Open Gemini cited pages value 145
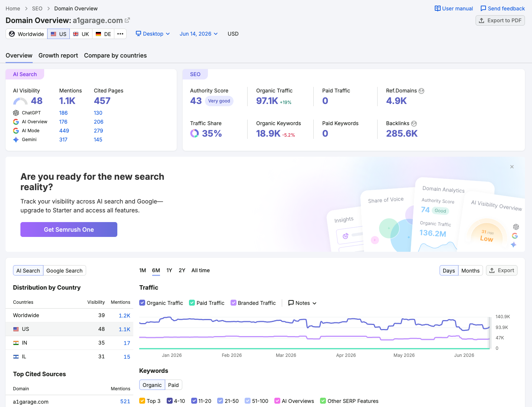 [x=98, y=140]
